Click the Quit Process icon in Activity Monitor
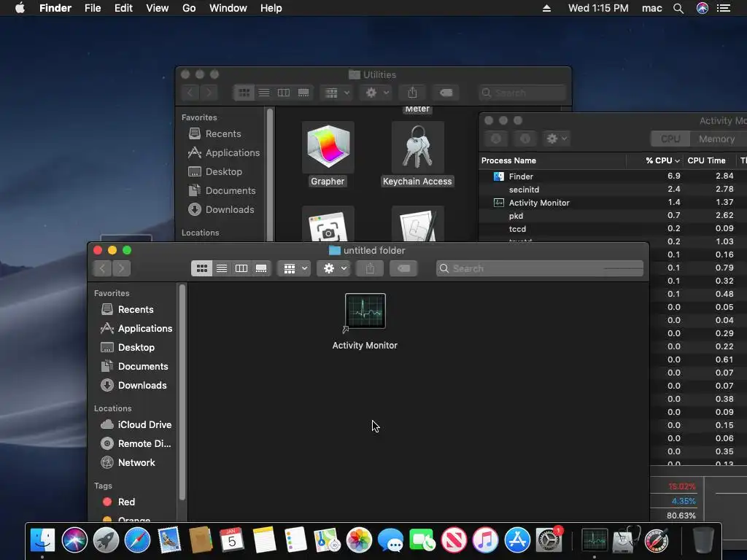The height and width of the screenshot is (560, 747). [x=496, y=139]
